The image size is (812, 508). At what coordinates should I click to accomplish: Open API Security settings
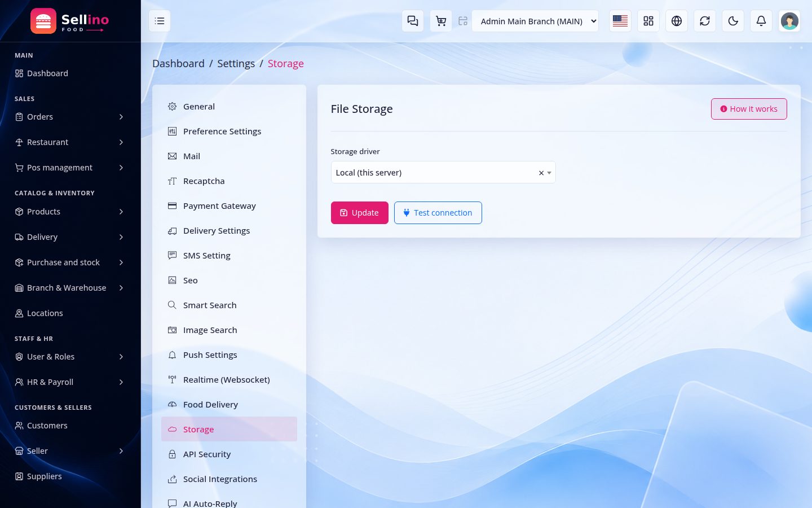pyautogui.click(x=229, y=454)
